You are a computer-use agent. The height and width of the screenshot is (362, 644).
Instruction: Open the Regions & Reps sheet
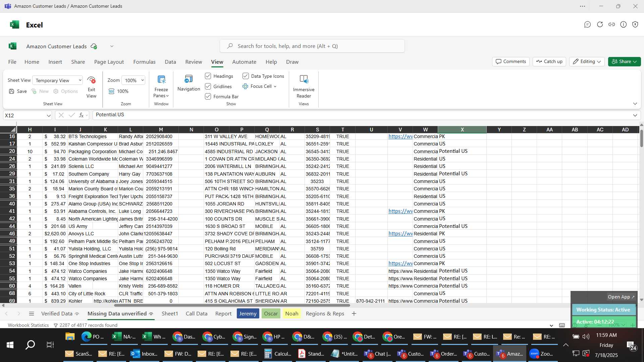tap(325, 314)
